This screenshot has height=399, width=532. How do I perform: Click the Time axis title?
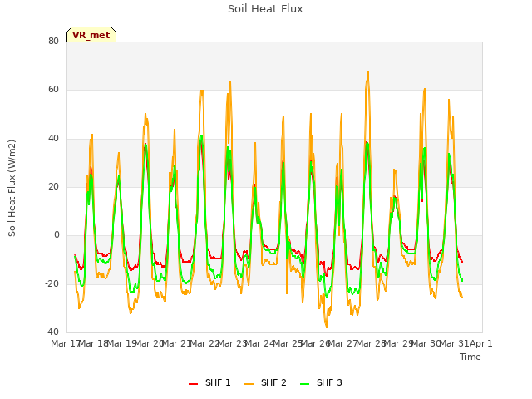click(x=470, y=357)
